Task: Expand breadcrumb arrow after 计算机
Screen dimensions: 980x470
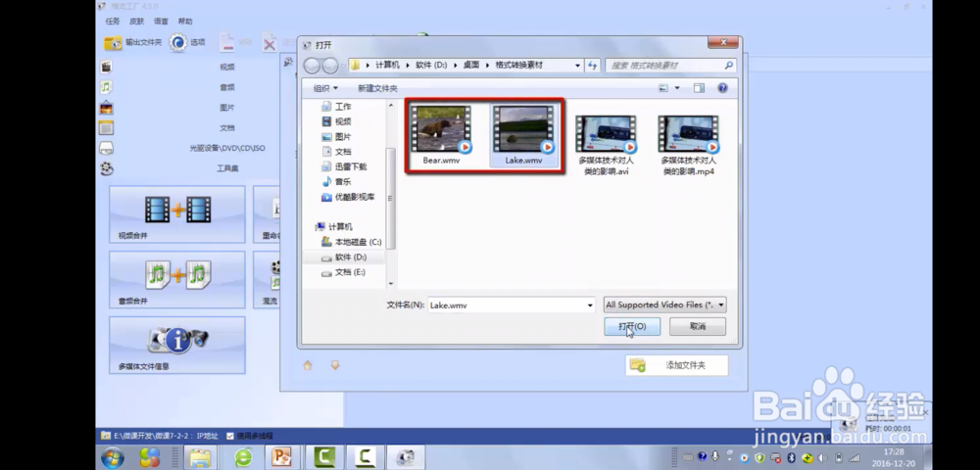Action: coord(407,66)
